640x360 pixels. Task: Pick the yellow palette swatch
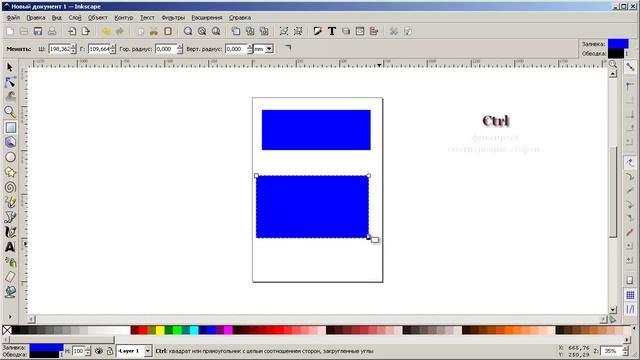pos(160,330)
